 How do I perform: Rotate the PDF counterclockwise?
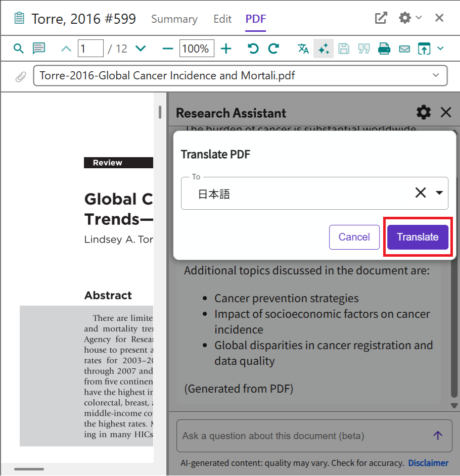(x=253, y=49)
